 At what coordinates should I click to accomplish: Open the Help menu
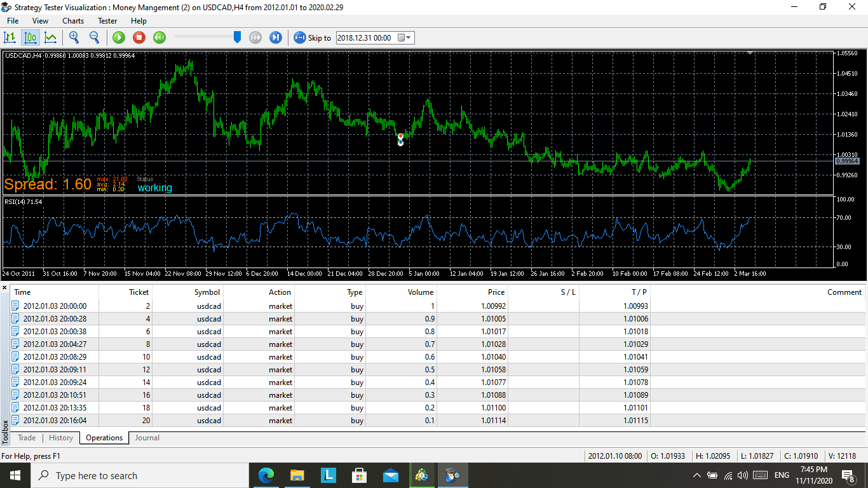pos(139,21)
